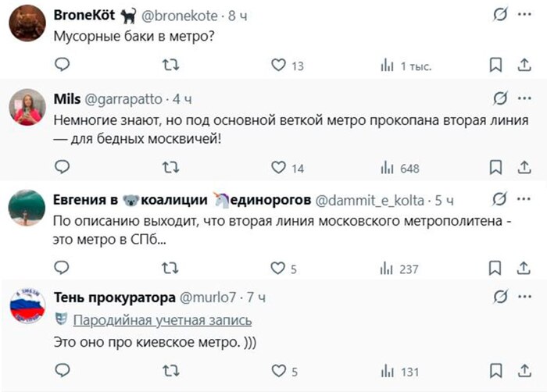Open more options on Тень прокуратора tweet
This screenshot has width=547, height=392.
click(523, 297)
